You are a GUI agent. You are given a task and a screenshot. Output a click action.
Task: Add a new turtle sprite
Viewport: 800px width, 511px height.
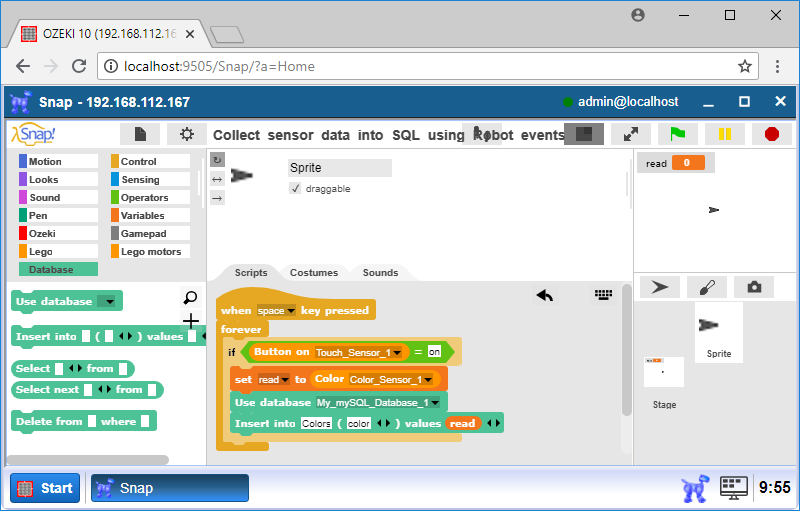tap(660, 287)
